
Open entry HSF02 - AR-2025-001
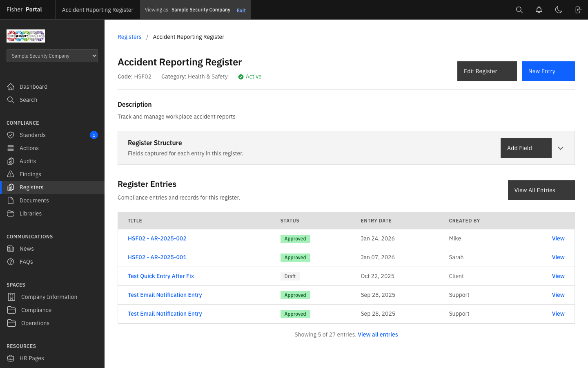157,257
